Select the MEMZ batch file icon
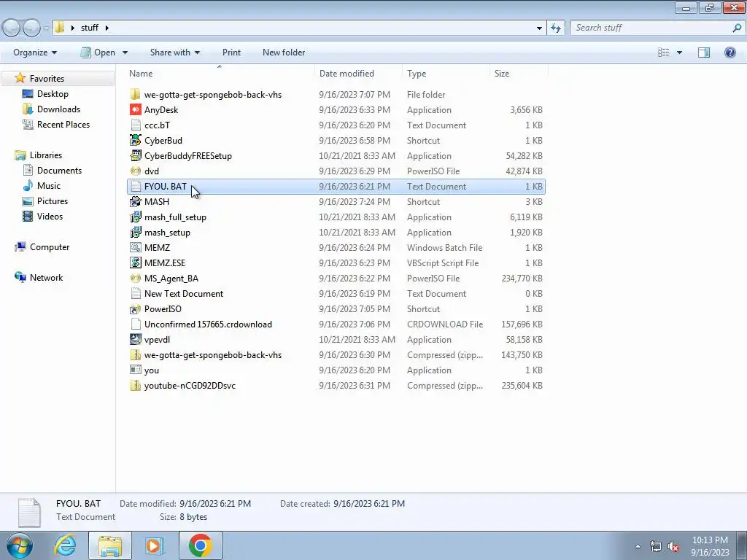This screenshot has width=747, height=560. pyautogui.click(x=135, y=248)
